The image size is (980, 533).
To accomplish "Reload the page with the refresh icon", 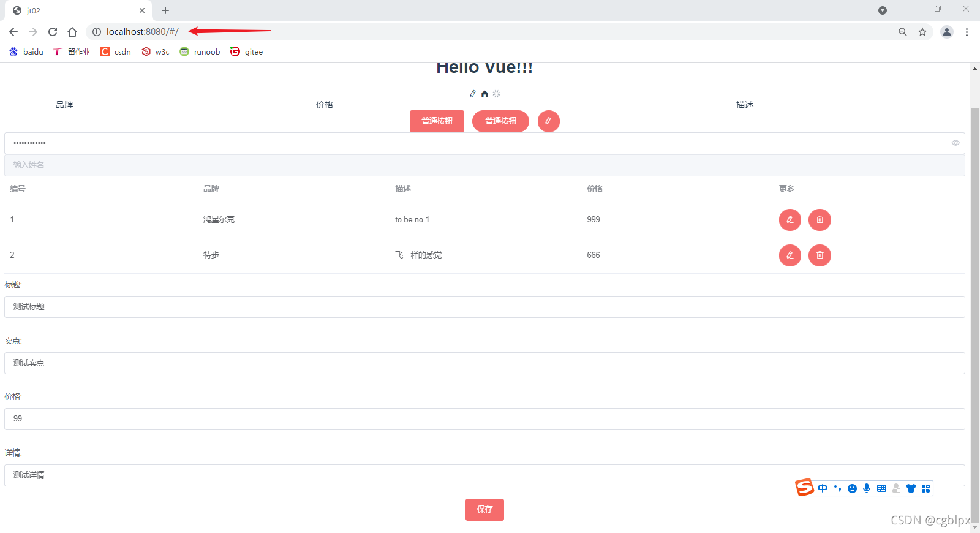I will pos(53,32).
